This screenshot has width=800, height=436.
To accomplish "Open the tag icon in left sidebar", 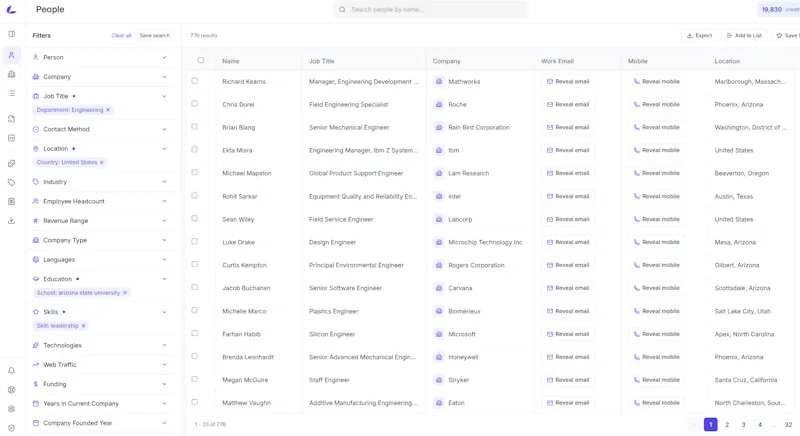I will (11, 183).
